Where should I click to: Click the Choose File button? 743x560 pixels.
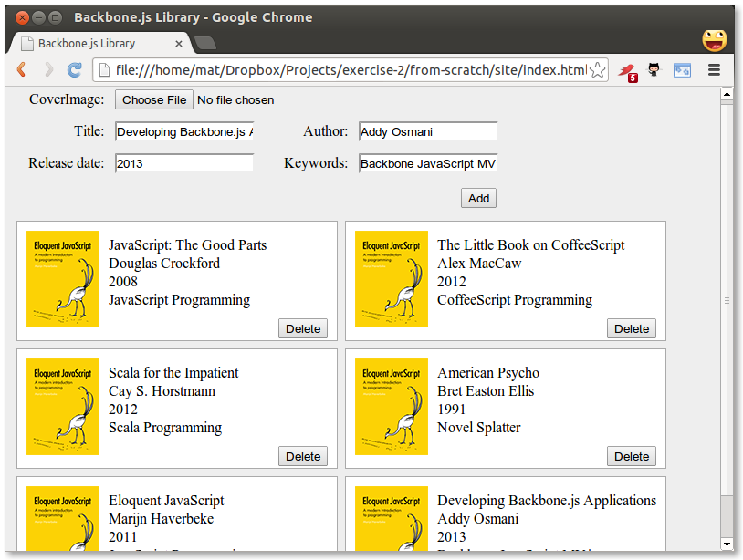click(154, 100)
